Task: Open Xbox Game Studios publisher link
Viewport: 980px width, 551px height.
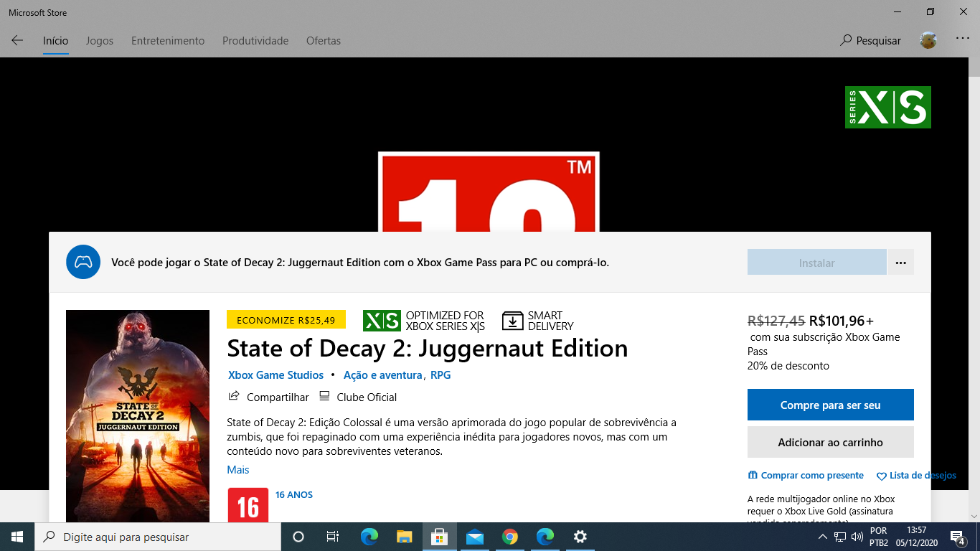Action: [x=275, y=375]
